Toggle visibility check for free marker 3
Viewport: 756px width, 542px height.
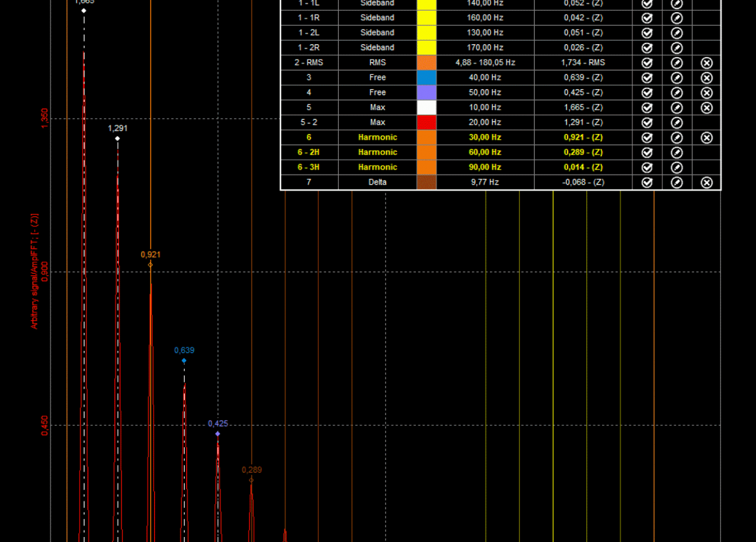tap(647, 78)
